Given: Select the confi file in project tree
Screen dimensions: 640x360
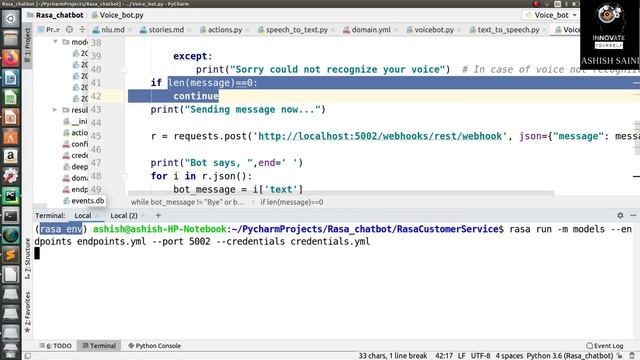Looking at the screenshot, I should (x=76, y=144).
